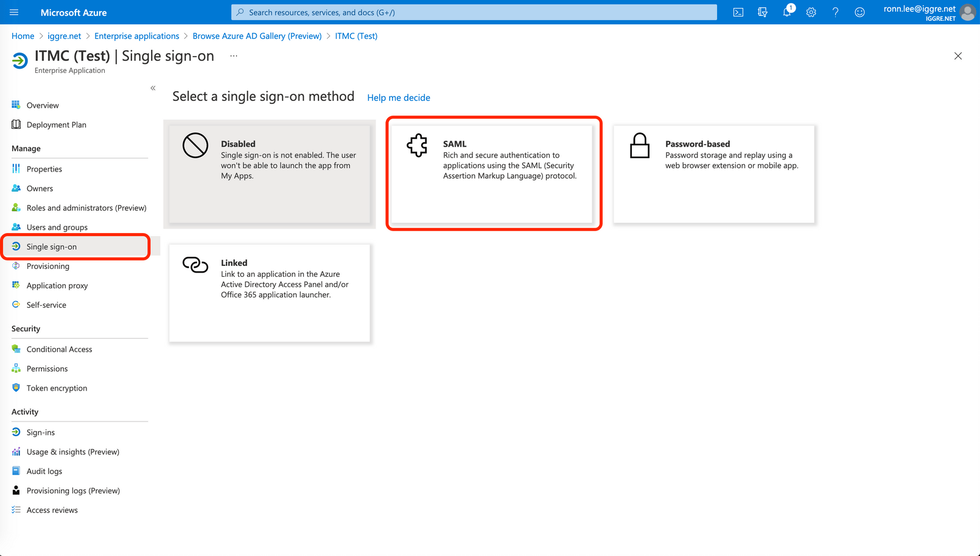Viewport: 980px width, 556px height.
Task: Collapse the left navigation pane with the chevron
Action: pyautogui.click(x=153, y=88)
